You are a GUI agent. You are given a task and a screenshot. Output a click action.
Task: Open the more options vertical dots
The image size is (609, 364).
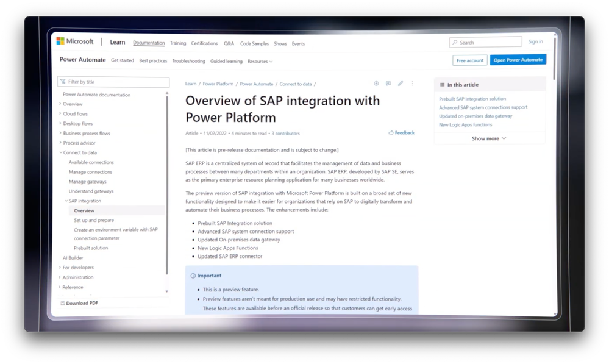[413, 84]
